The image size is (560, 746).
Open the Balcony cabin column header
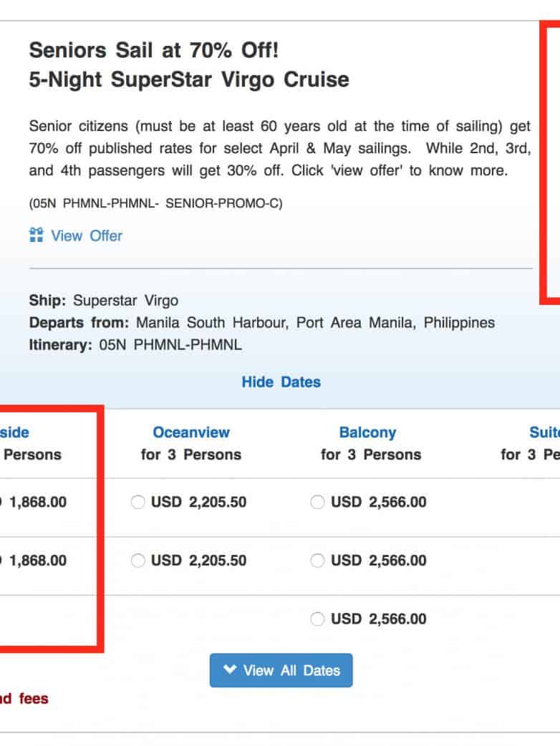(367, 432)
